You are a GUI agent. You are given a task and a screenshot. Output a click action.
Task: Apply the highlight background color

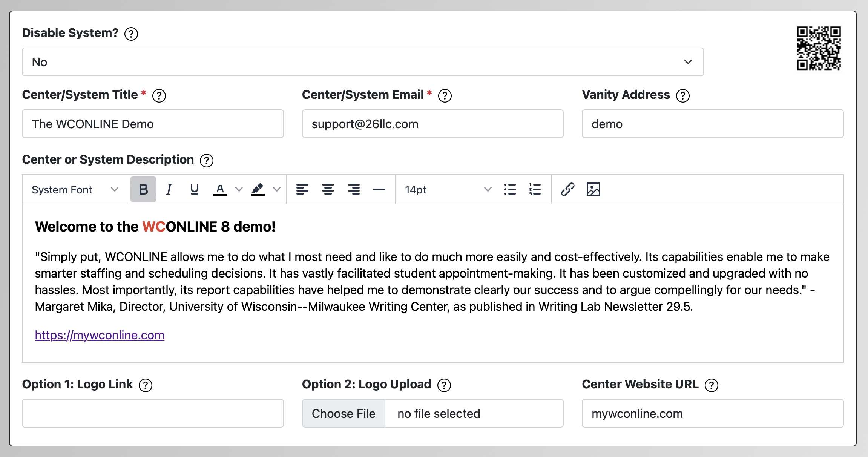click(x=258, y=189)
